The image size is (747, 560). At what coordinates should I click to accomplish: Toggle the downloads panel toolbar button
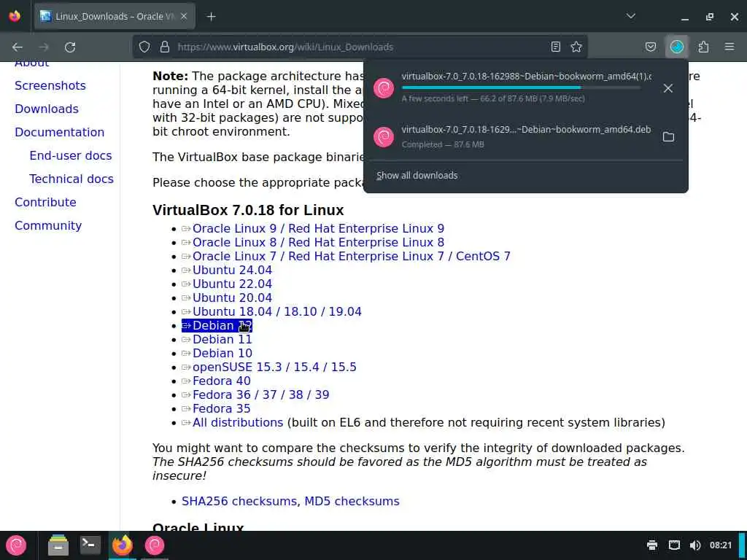coord(677,47)
